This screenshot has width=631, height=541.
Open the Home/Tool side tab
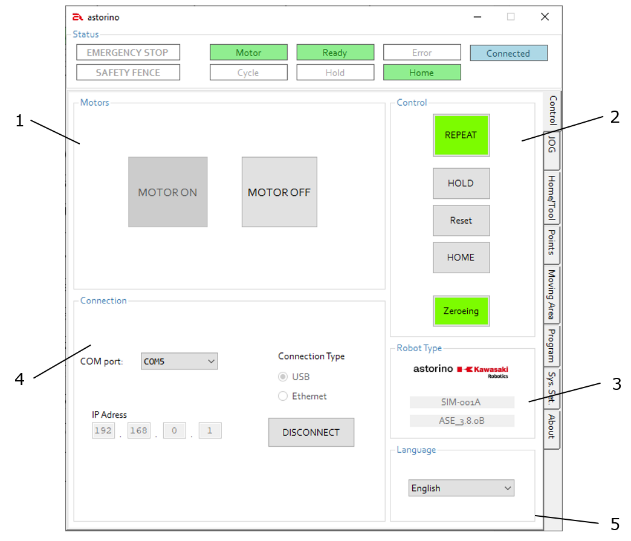[x=552, y=197]
